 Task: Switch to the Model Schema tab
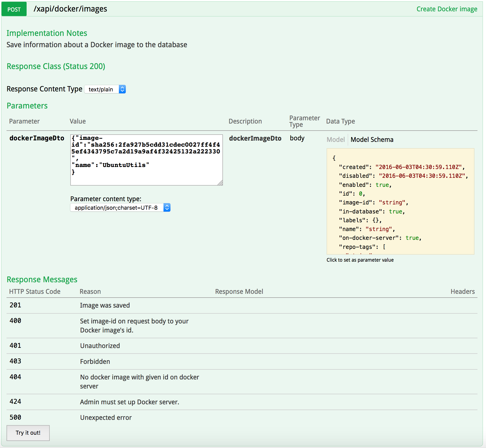click(372, 140)
